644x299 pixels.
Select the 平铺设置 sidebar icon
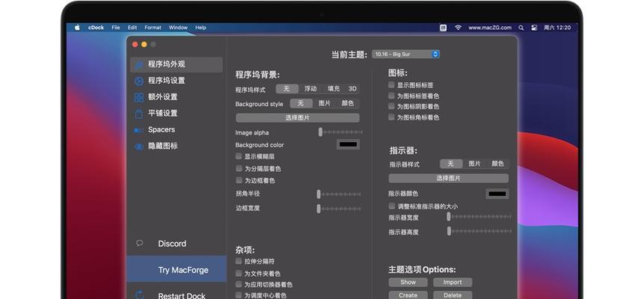coord(139,114)
